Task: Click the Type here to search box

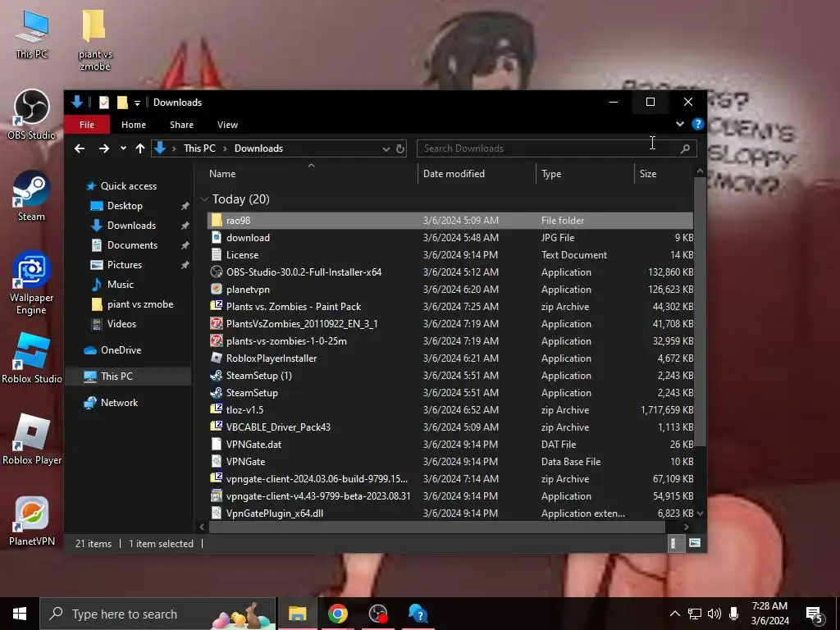Action: (x=157, y=614)
